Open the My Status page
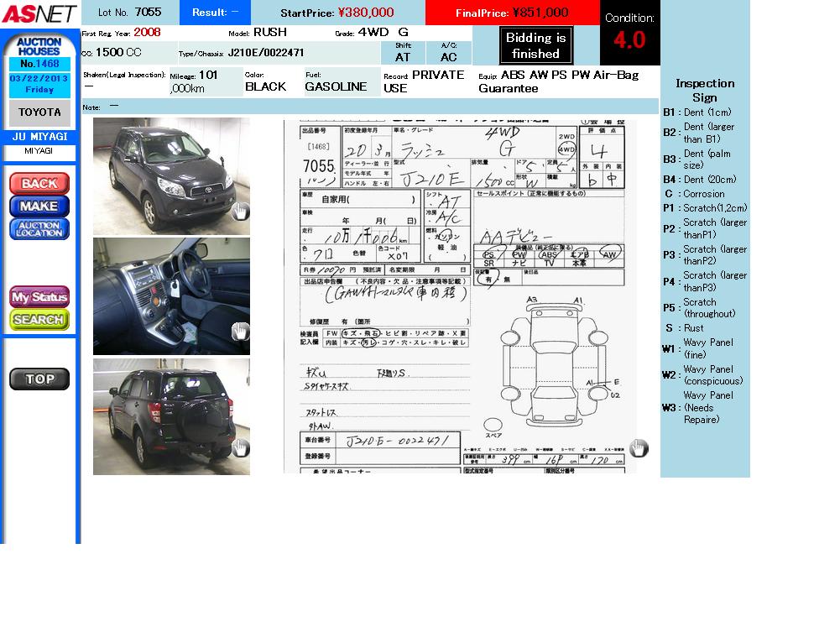This screenshot has height=622, width=840. click(x=39, y=297)
